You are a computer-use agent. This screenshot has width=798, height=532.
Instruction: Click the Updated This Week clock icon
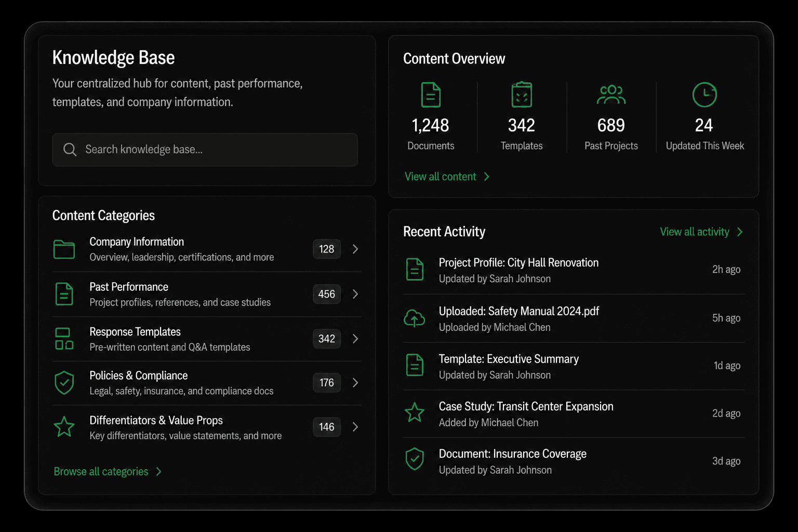(704, 95)
